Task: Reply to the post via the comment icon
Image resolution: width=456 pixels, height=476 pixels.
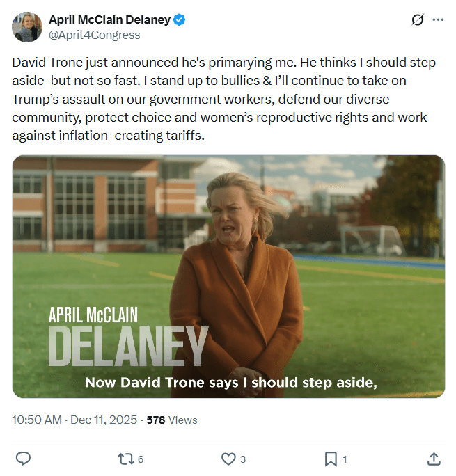Action: 23,459
